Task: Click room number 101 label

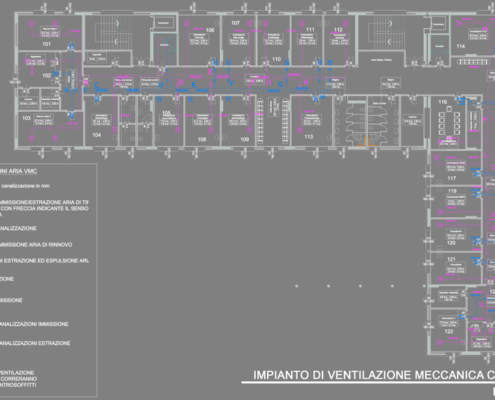Action: [46, 44]
